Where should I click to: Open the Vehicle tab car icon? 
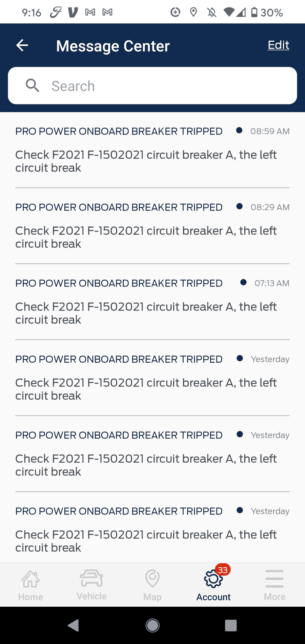tap(91, 578)
